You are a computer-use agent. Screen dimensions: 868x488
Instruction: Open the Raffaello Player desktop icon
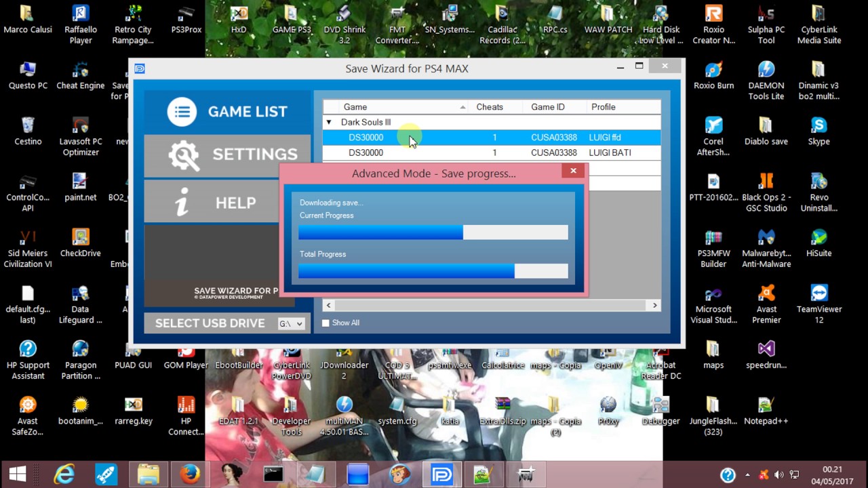point(81,24)
